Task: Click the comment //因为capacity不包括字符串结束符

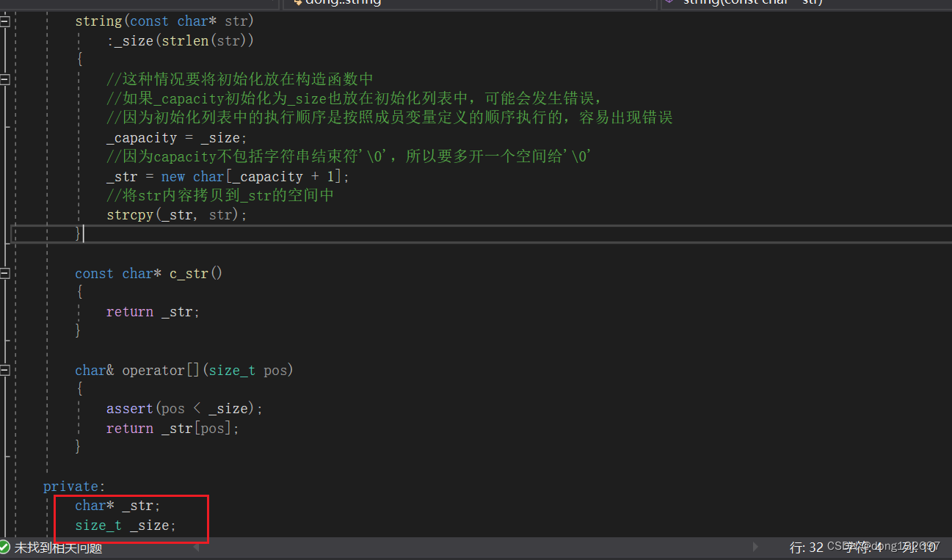Action: coord(349,156)
